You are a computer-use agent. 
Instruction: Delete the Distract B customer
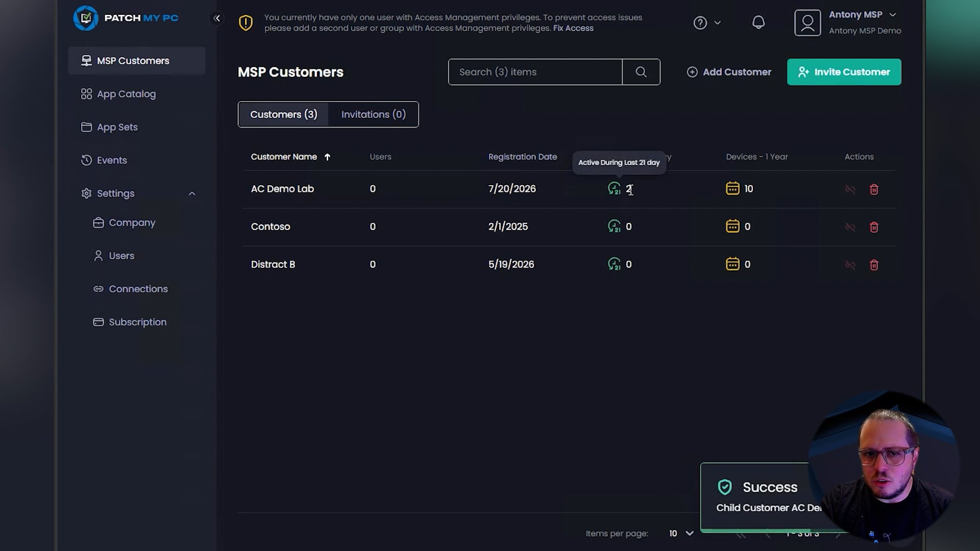click(x=874, y=265)
